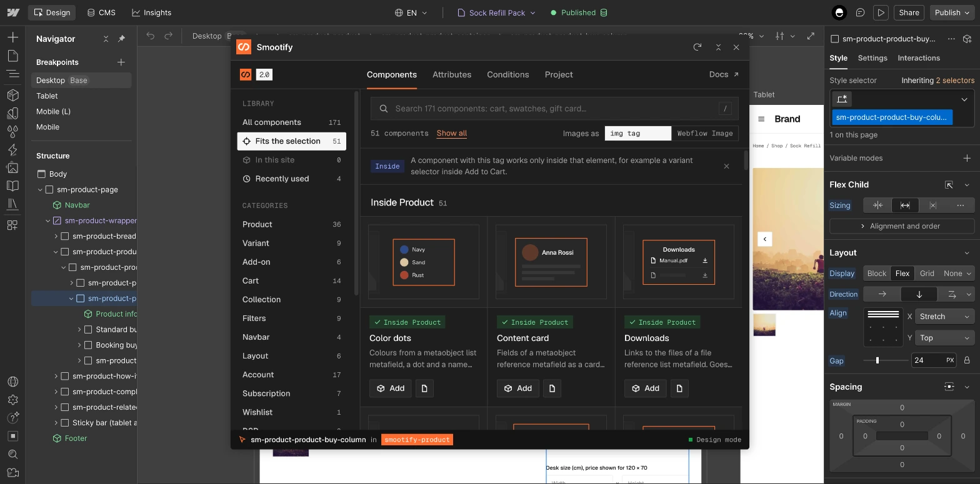This screenshot has height=484, width=980.
Task: Open the align Y Top dropdown
Action: [x=944, y=338]
